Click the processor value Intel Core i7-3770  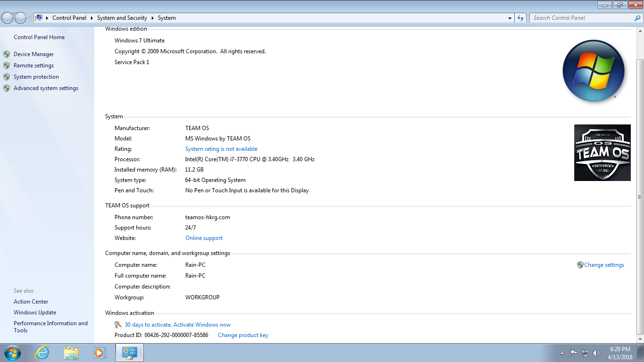[x=250, y=159]
